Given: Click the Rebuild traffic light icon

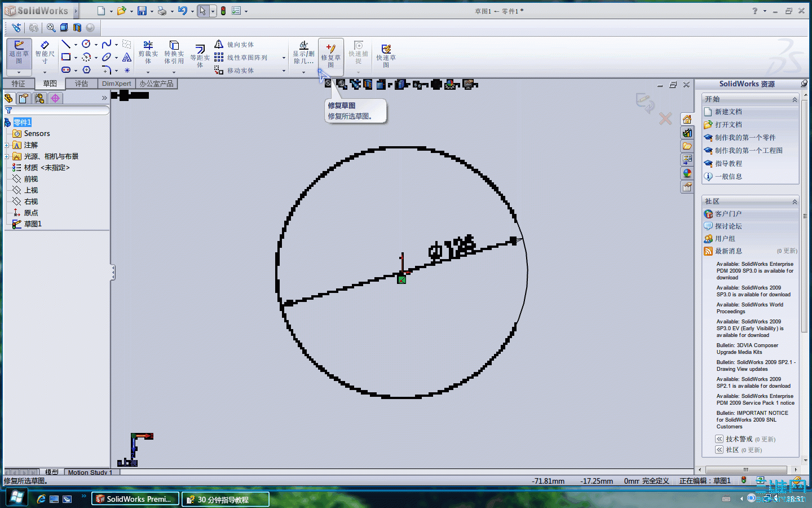Looking at the screenshot, I should [x=223, y=11].
